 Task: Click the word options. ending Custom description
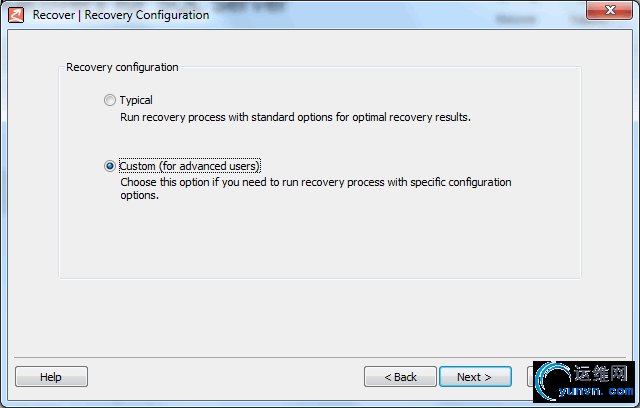(x=139, y=195)
